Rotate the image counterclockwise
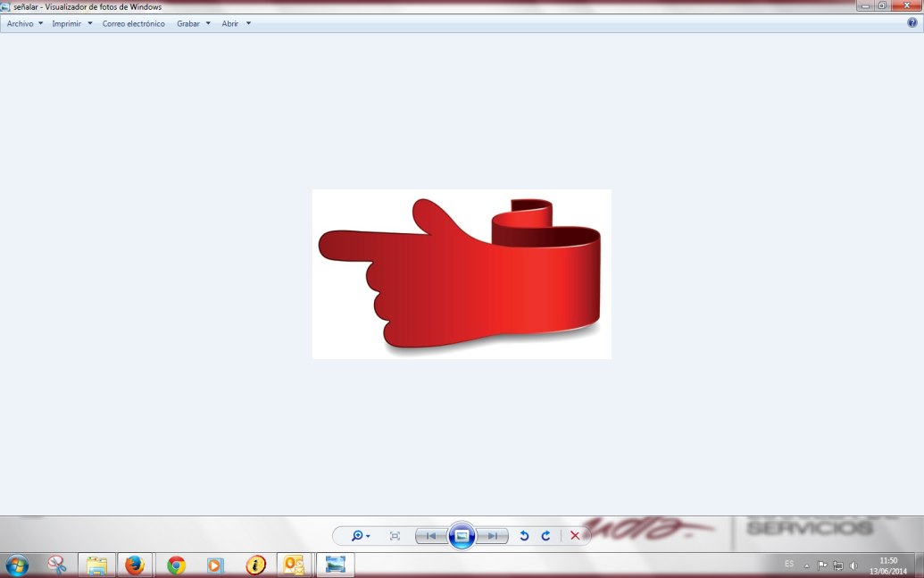The height and width of the screenshot is (578, 924). pyautogui.click(x=524, y=536)
